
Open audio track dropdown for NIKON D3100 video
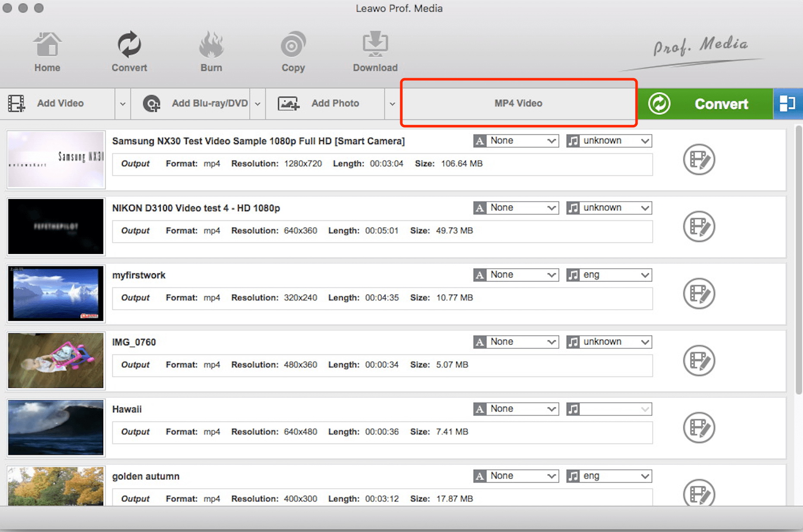609,208
